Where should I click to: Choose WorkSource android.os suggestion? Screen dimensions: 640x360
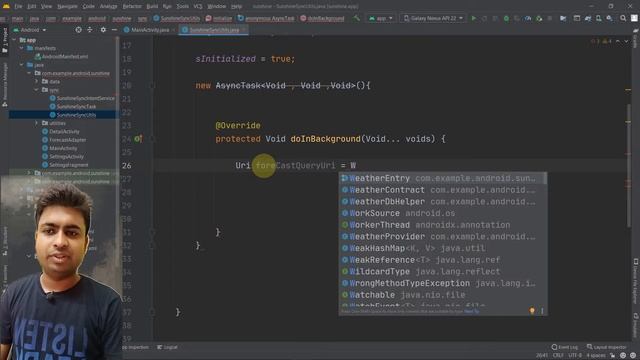tap(443, 213)
